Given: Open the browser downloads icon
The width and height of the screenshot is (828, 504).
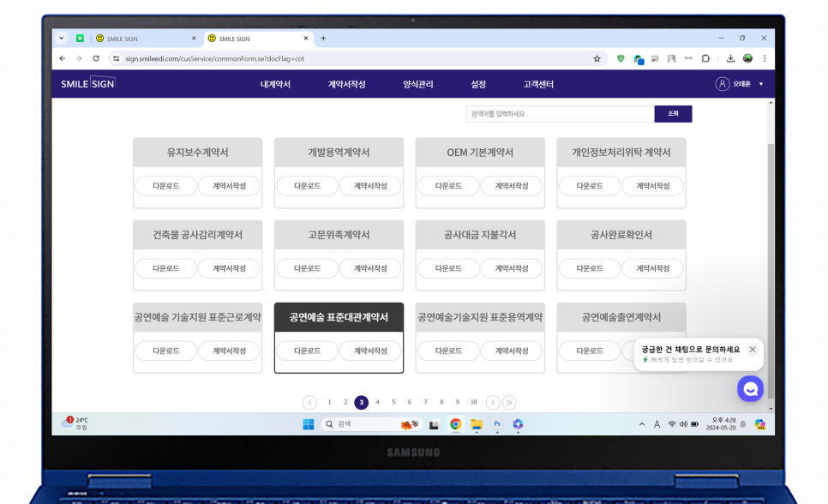Looking at the screenshot, I should 730,58.
